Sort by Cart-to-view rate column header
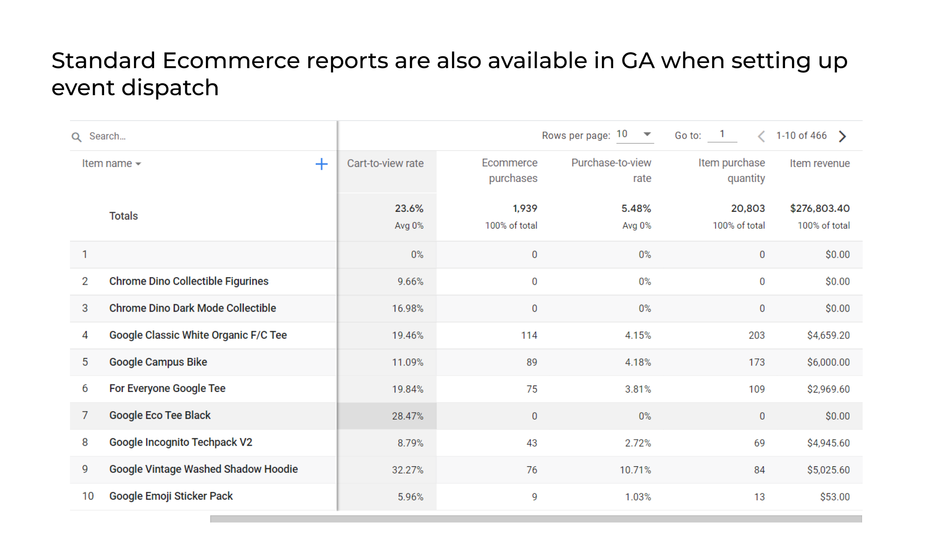The width and height of the screenshot is (934, 560). click(x=385, y=163)
